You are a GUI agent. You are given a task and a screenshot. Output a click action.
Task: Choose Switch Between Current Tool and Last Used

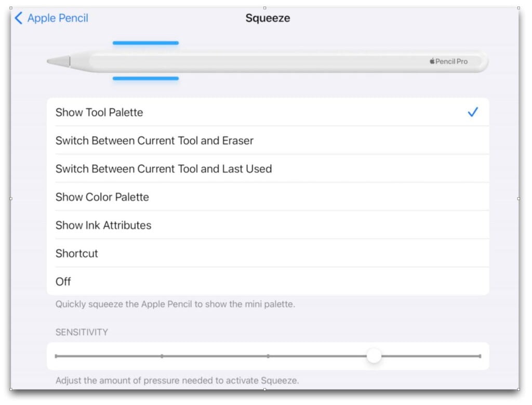[268, 168]
